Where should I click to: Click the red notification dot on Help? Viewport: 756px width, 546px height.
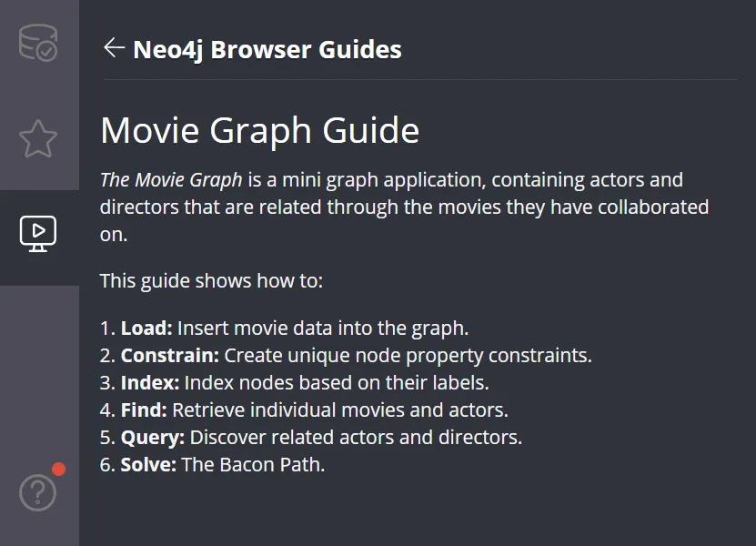[x=59, y=470]
